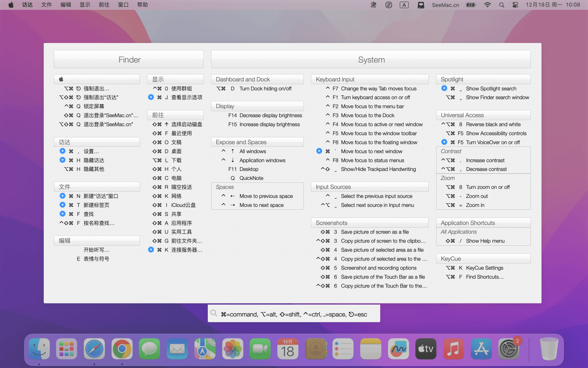588x368 pixels.
Task: Click the Show Help menu entry
Action: click(485, 241)
